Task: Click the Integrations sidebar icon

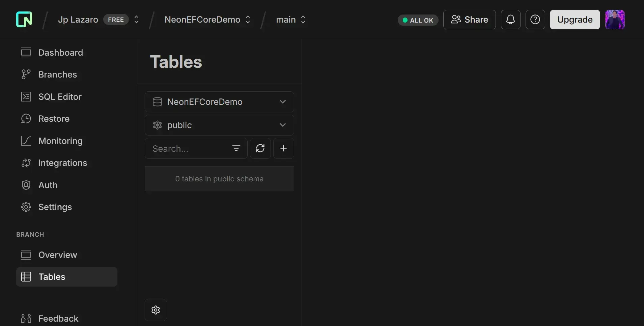Action: point(26,163)
